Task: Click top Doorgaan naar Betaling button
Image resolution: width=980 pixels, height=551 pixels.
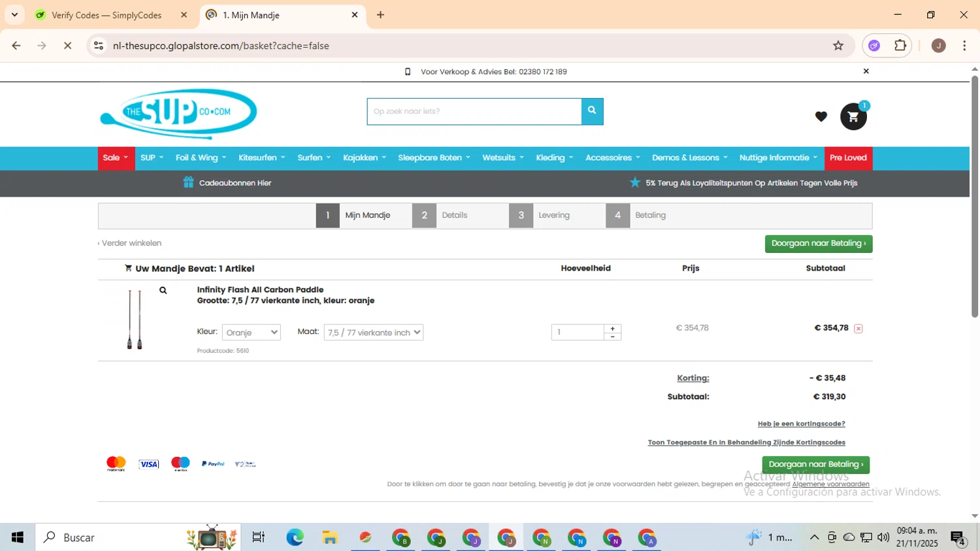Action: pyautogui.click(x=819, y=244)
